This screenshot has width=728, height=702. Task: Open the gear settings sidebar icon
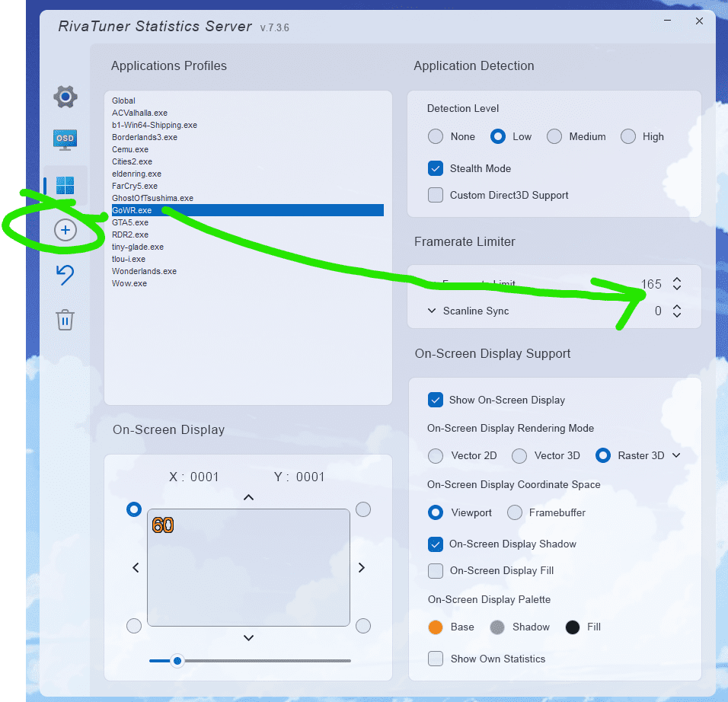coord(65,97)
